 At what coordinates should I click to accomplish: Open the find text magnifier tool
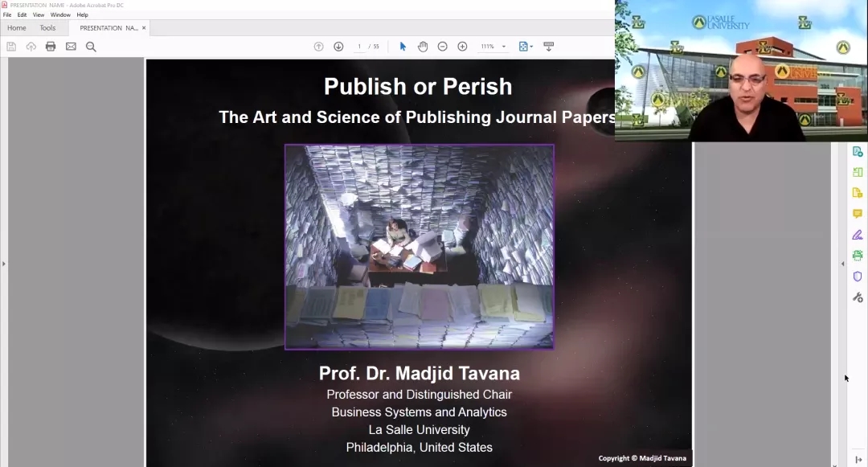click(91, 47)
